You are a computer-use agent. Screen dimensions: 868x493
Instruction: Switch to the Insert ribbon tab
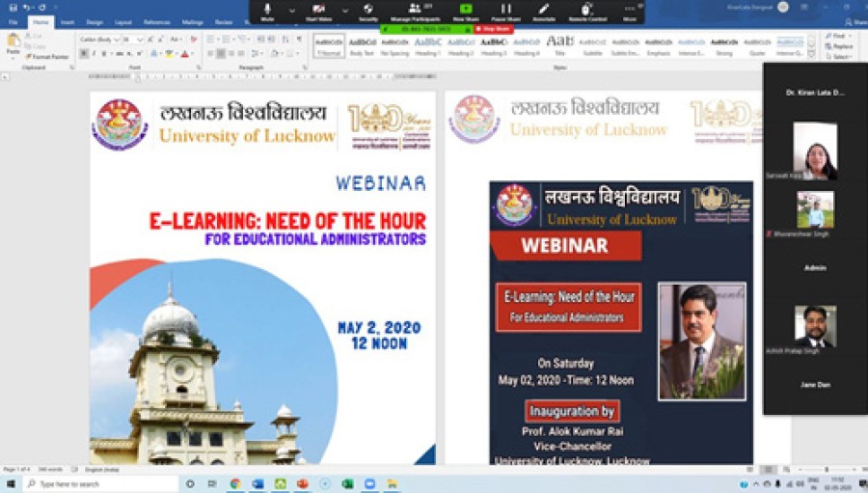coord(67,21)
